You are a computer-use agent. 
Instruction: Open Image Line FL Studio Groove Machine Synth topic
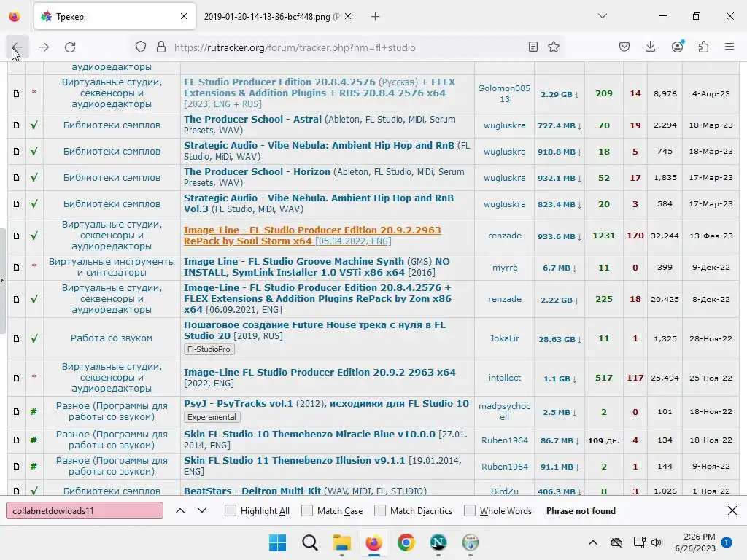317,267
